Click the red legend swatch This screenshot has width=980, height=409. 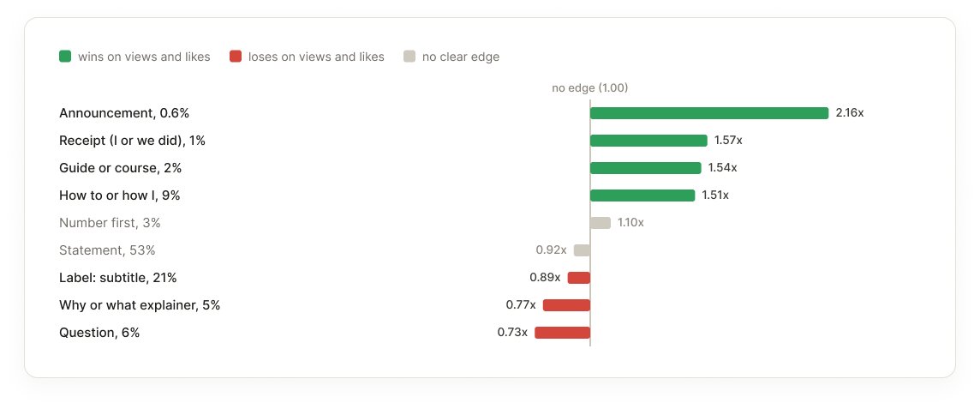click(235, 57)
